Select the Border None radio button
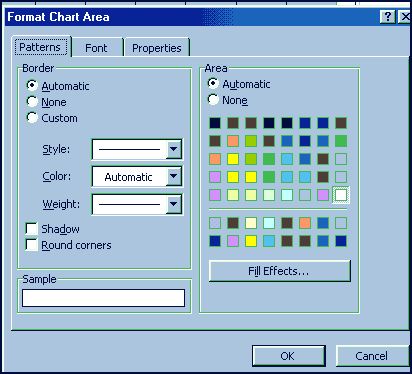The image size is (412, 374). click(32, 102)
